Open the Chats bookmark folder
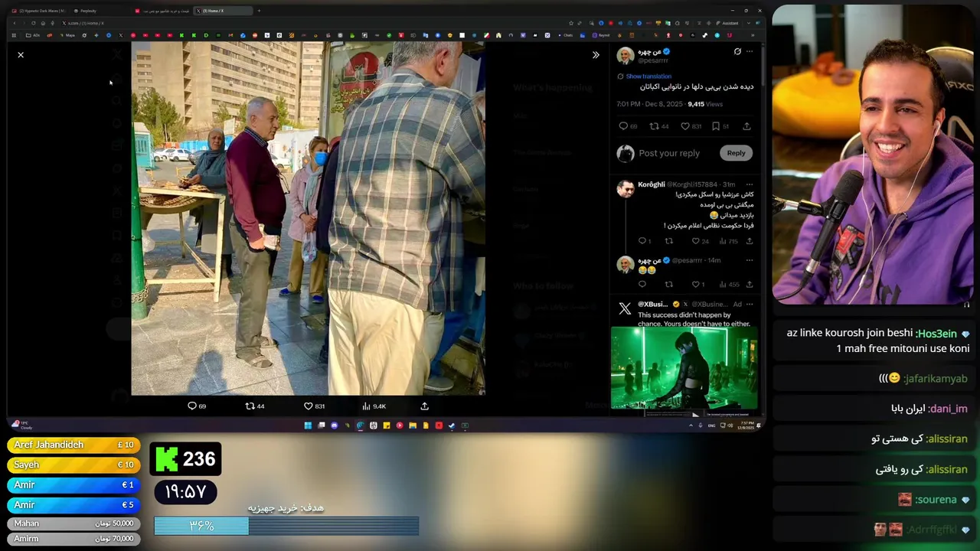 pyautogui.click(x=566, y=35)
